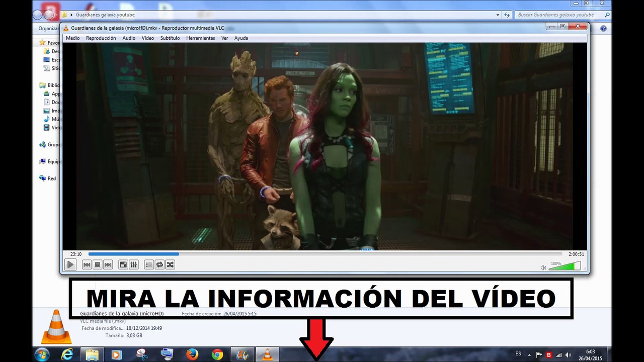
Task: Open Explorer help question mark icon
Action: [x=603, y=29]
